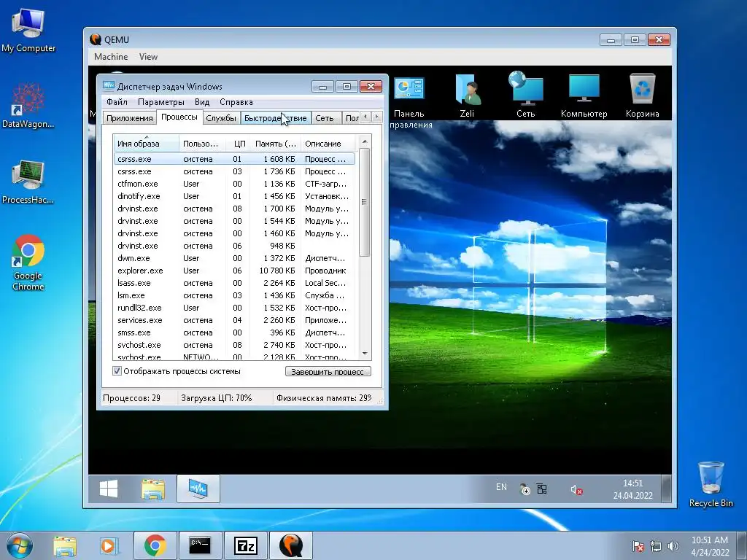
Task: Select explorer.exe process row
Action: (234, 271)
